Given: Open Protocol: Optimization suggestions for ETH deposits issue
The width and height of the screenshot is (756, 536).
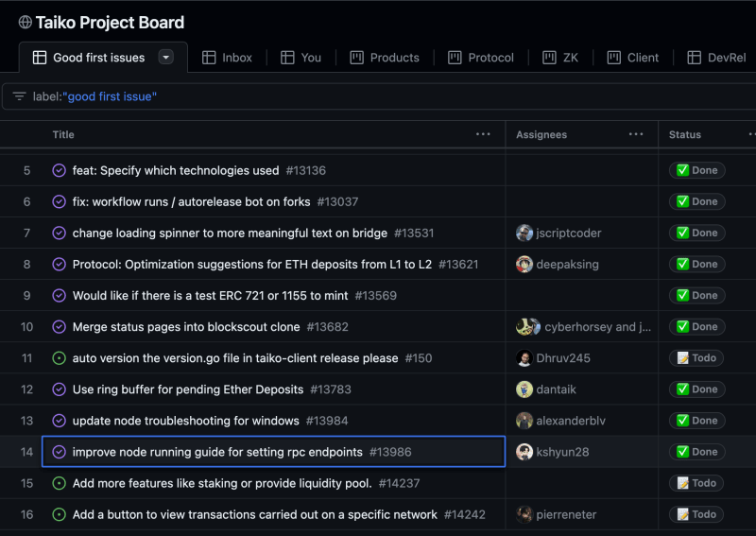Looking at the screenshot, I should point(252,265).
